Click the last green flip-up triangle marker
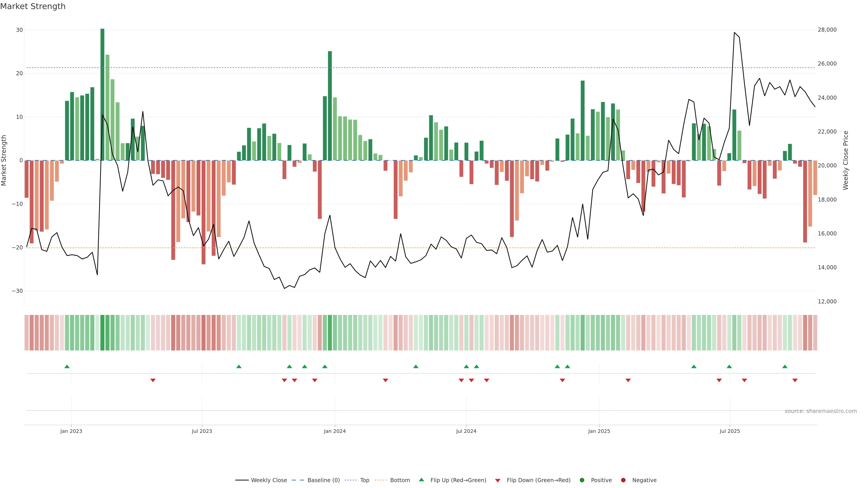 785,366
